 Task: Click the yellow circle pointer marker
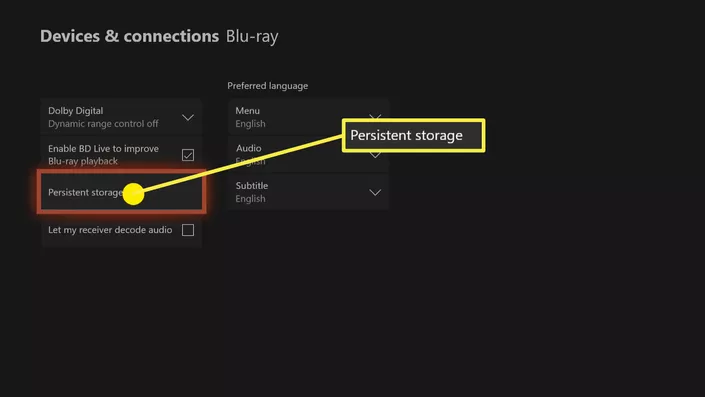pyautogui.click(x=133, y=194)
